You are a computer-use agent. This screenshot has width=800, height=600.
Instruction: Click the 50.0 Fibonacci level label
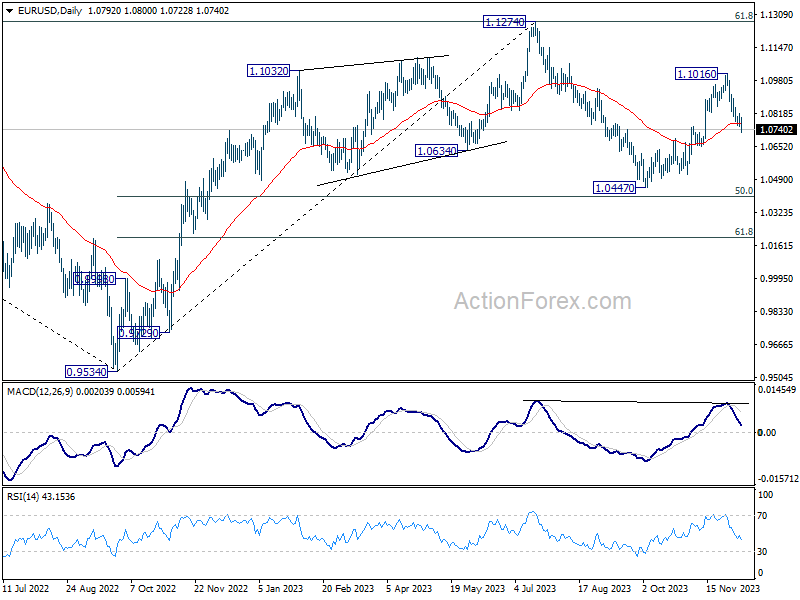pyautogui.click(x=743, y=191)
